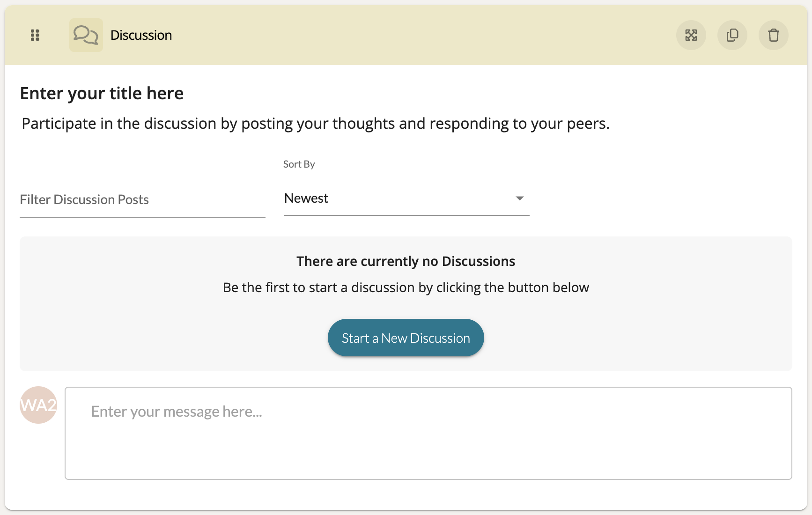Click into the Enter your message box
Image resolution: width=812 pixels, height=515 pixels.
428,433
